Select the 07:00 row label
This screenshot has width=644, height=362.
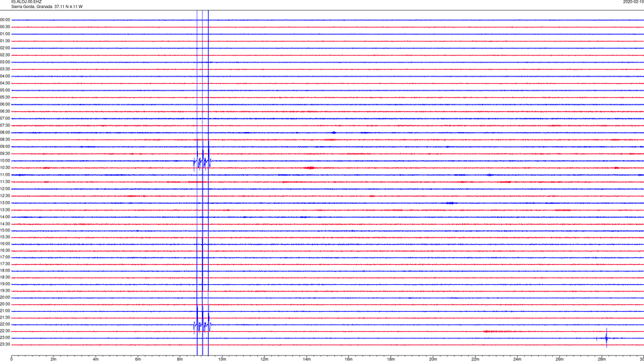[x=5, y=118]
